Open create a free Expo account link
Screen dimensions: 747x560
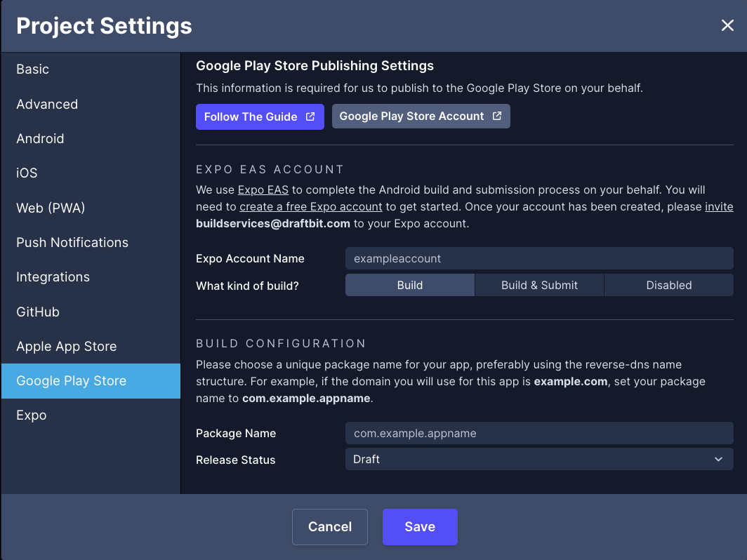[x=310, y=206]
